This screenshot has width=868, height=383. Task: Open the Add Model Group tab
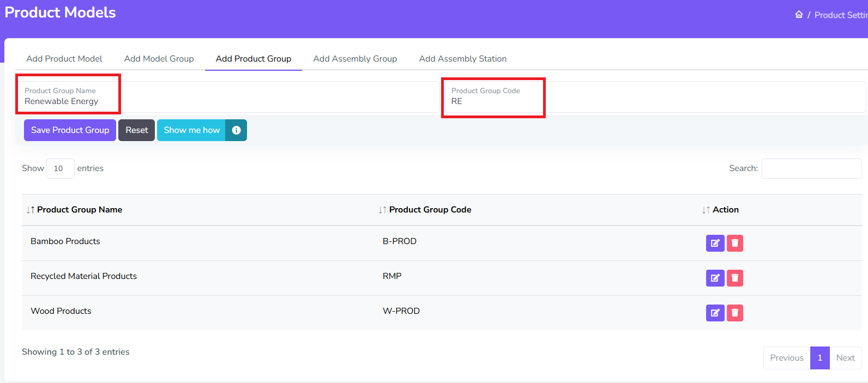[x=159, y=59]
